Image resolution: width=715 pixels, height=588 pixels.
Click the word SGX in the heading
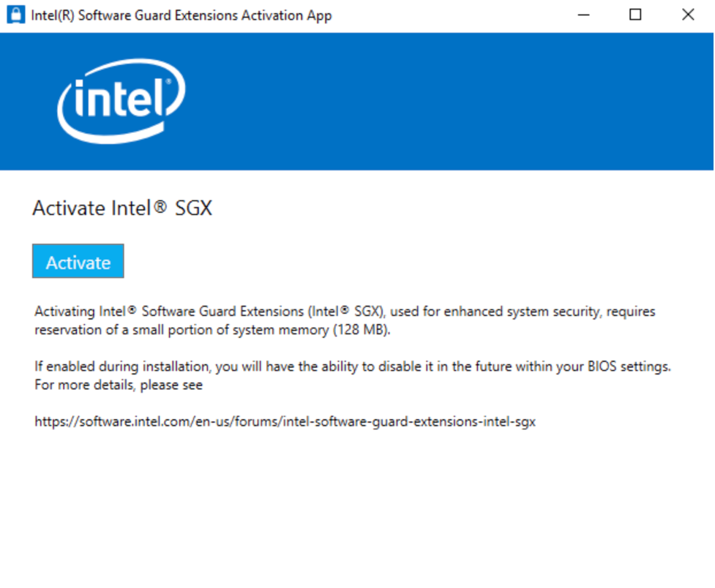(194, 208)
